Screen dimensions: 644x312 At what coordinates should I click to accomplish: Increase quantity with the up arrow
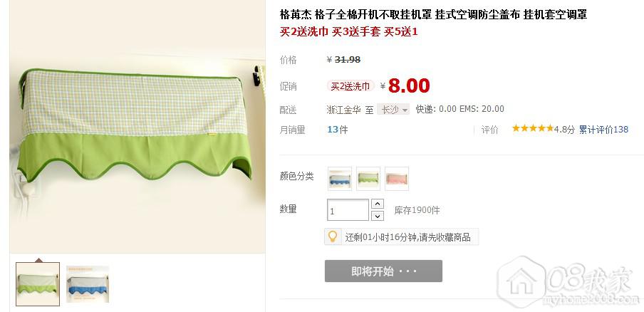(377, 204)
